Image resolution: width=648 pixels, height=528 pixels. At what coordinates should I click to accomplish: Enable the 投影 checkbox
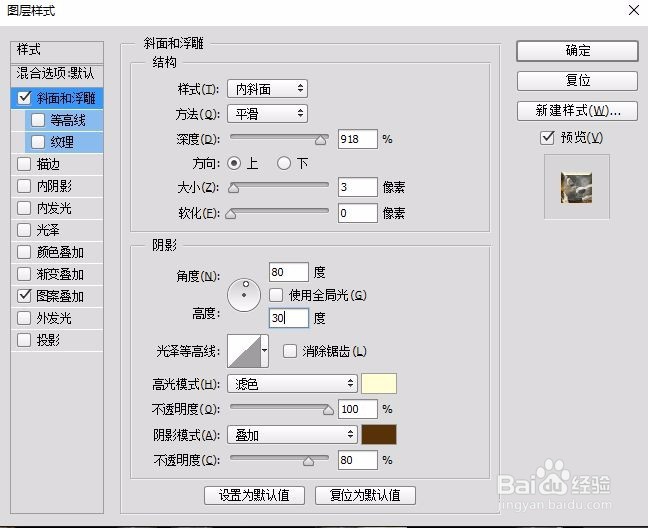pos(24,340)
